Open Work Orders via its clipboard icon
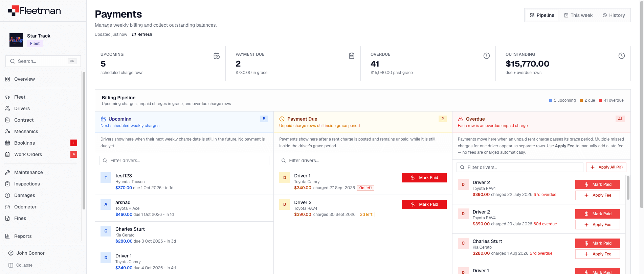Image resolution: width=644 pixels, height=274 pixels. [7, 154]
